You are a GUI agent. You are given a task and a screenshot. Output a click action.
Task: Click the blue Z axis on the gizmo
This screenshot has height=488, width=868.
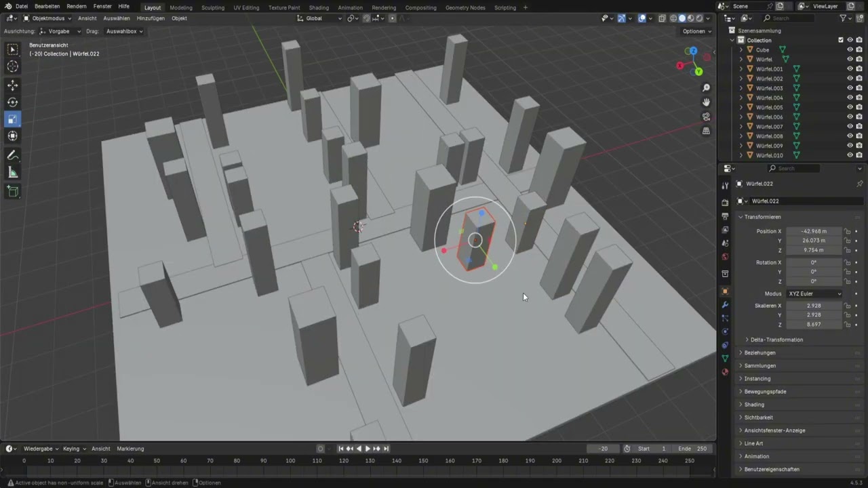pos(692,51)
